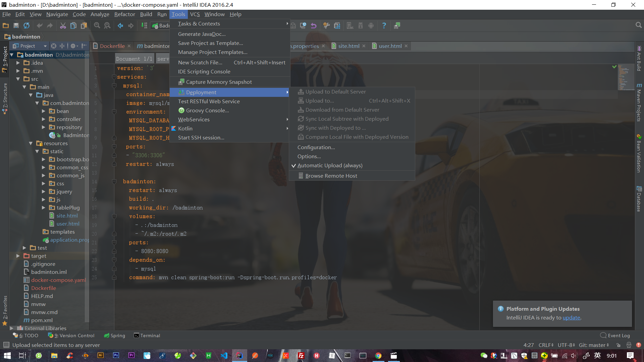The image size is (644, 362).
Task: Click the Search Everywhere magnifier icon
Action: coord(639,25)
